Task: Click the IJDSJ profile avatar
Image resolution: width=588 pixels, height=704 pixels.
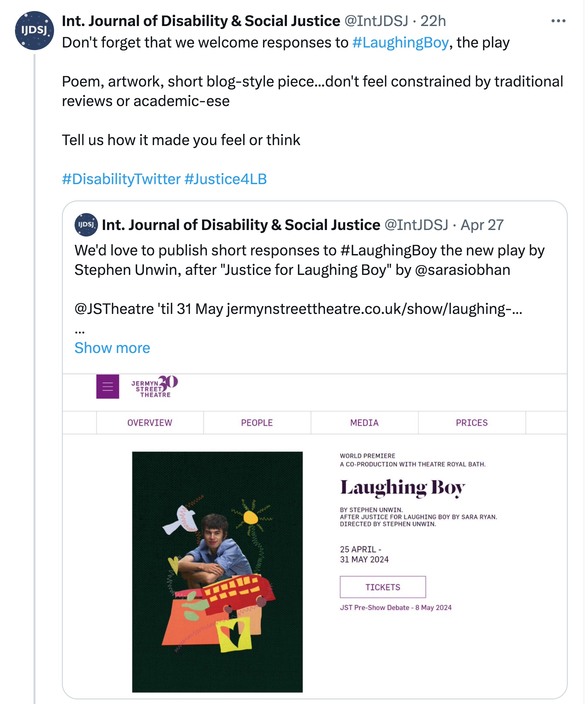Action: pyautogui.click(x=34, y=31)
